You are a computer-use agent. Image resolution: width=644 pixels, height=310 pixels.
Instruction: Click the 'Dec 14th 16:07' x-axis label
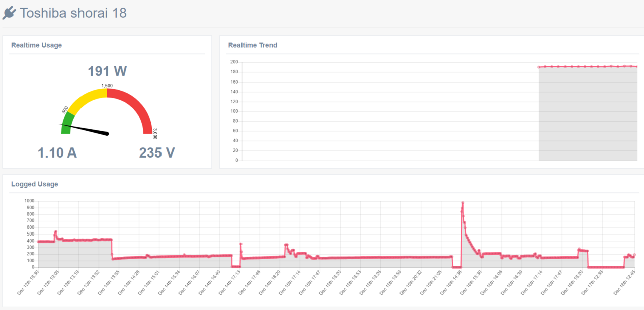[189, 283]
